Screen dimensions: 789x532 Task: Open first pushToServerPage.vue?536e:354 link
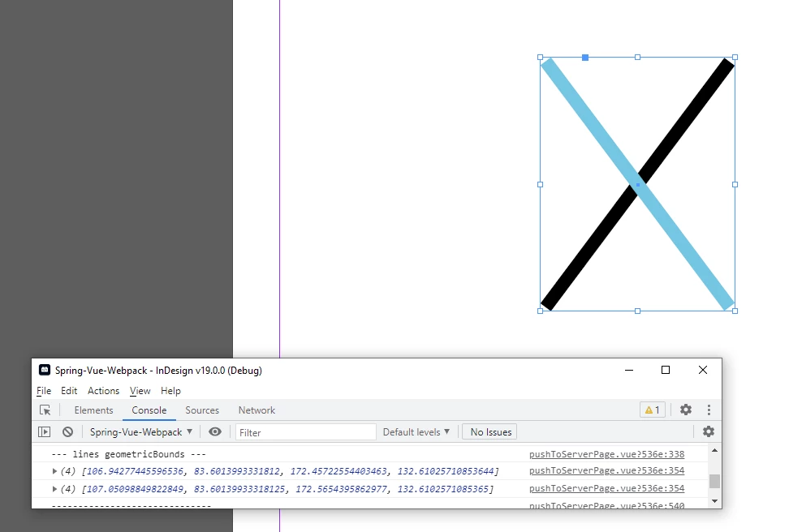[x=607, y=470]
